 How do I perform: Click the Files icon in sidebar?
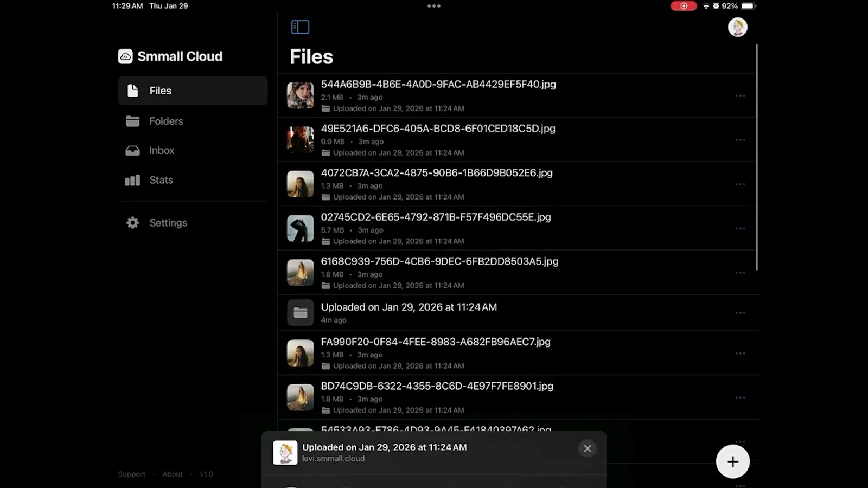132,91
